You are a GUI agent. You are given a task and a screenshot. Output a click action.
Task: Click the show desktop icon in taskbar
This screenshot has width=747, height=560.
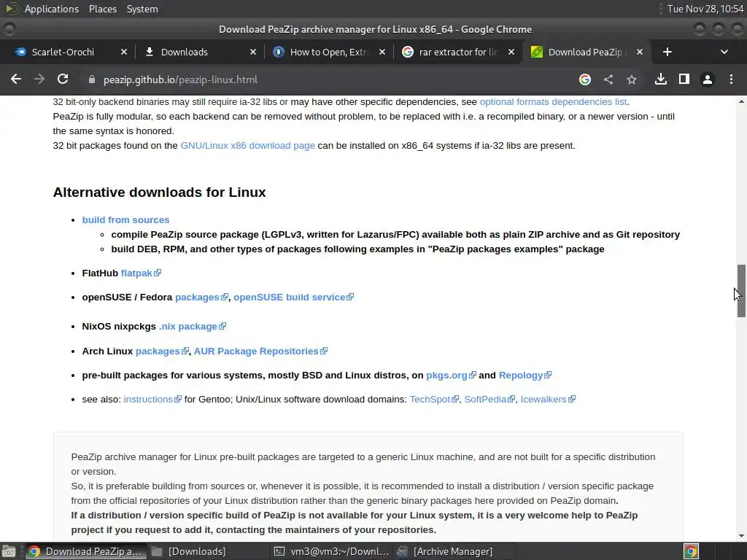tap(9, 551)
